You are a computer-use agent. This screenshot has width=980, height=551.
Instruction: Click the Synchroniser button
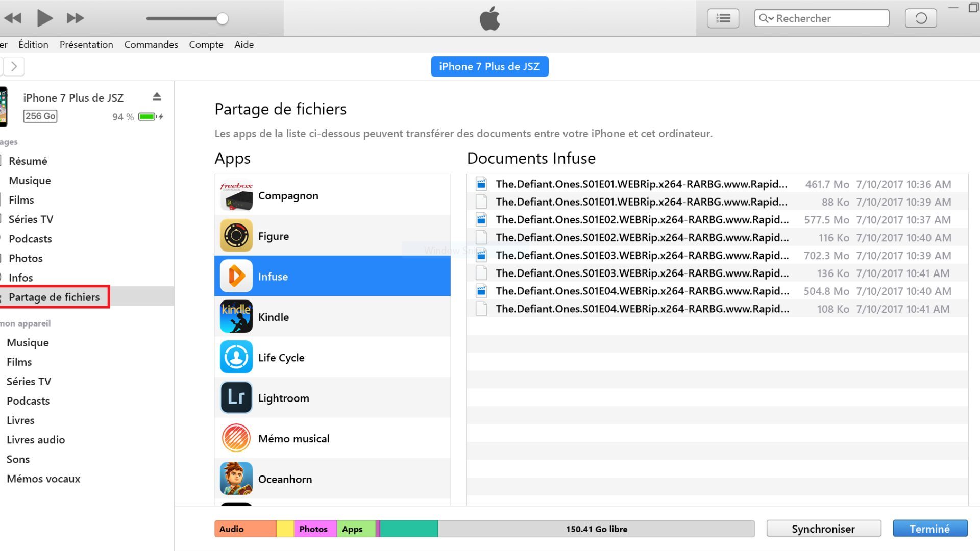point(823,529)
